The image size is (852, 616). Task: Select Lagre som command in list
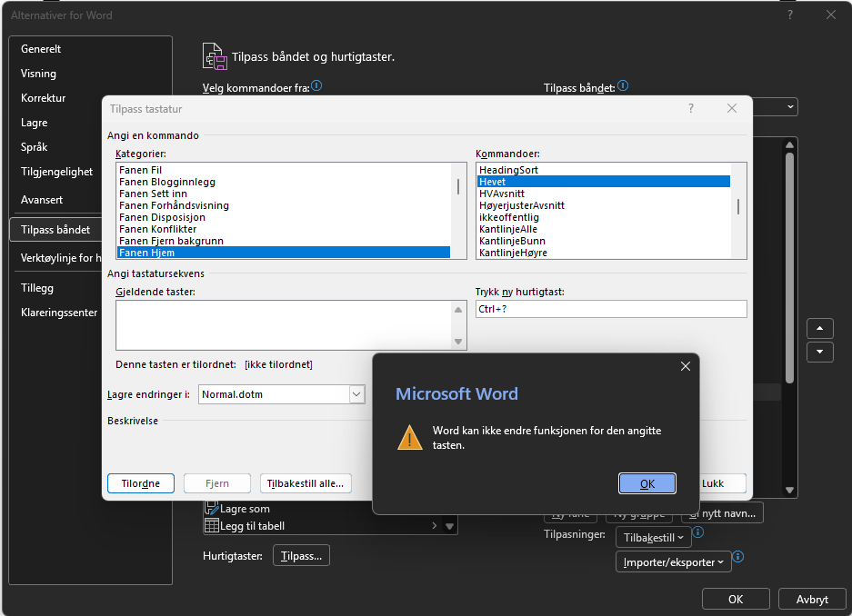tap(245, 509)
